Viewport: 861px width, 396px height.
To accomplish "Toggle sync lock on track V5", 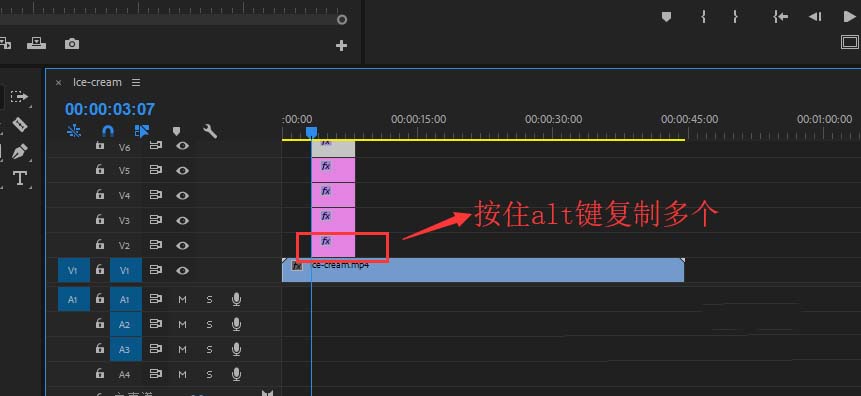I will pyautogui.click(x=156, y=170).
